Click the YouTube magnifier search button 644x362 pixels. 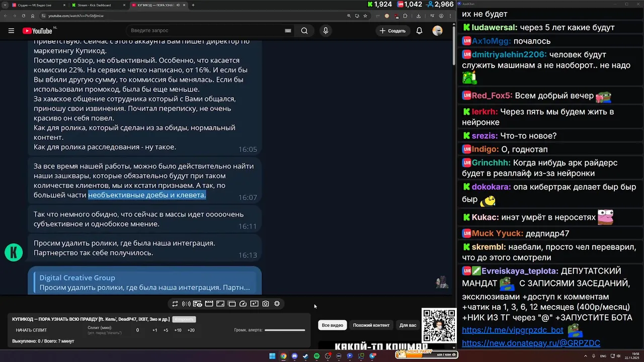(304, 31)
